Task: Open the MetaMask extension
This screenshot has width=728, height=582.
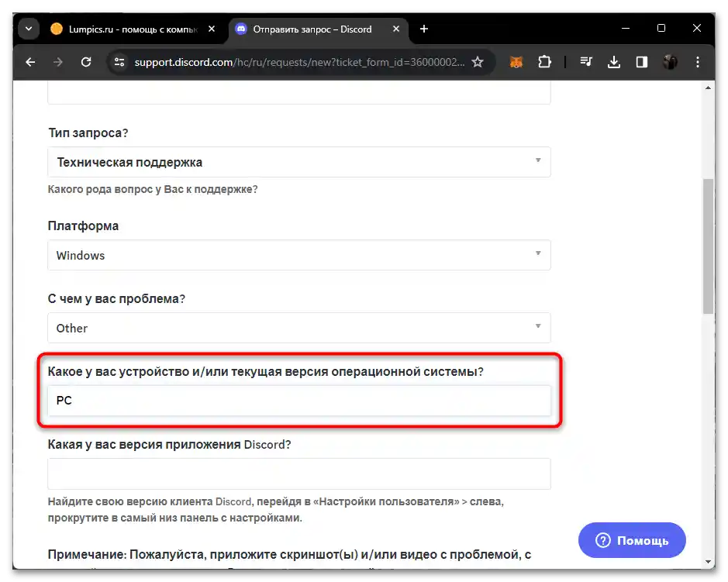Action: [x=517, y=62]
